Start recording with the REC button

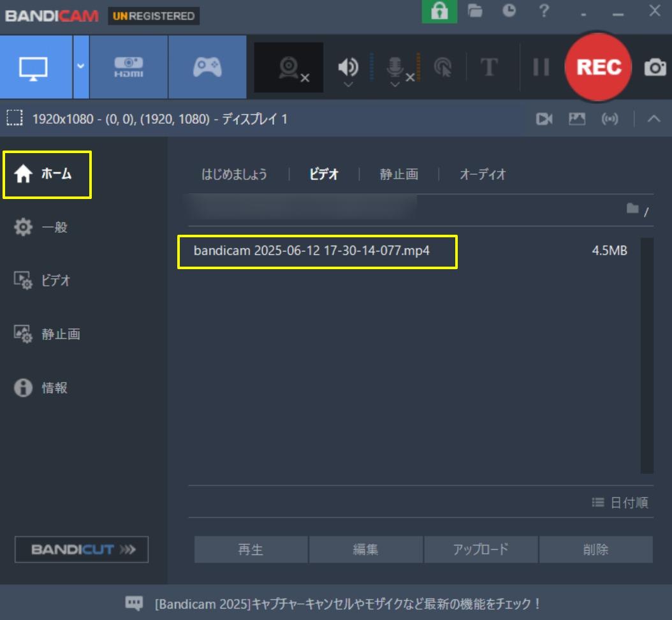(x=598, y=68)
